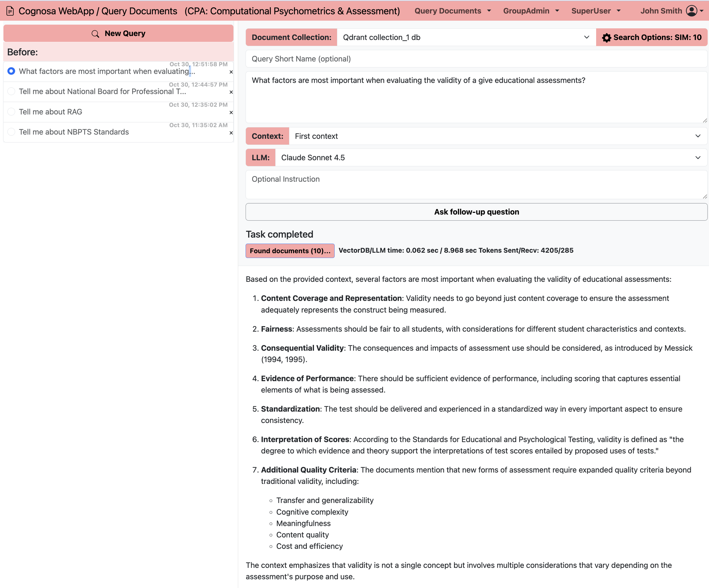Image resolution: width=709 pixels, height=588 pixels.
Task: Click the document icon beside Cognosa WebApp
Action: 10,11
